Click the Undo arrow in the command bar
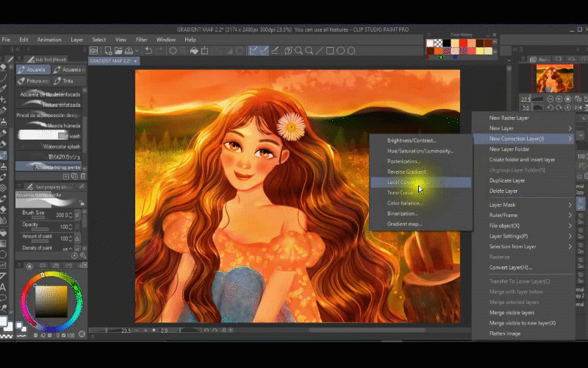The width and height of the screenshot is (588, 368). [x=149, y=51]
